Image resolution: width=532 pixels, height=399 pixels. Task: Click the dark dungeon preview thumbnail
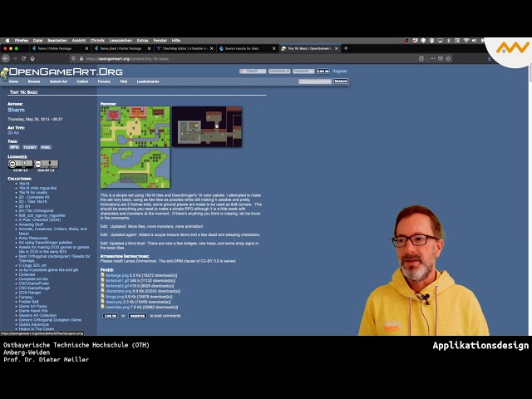click(x=207, y=126)
